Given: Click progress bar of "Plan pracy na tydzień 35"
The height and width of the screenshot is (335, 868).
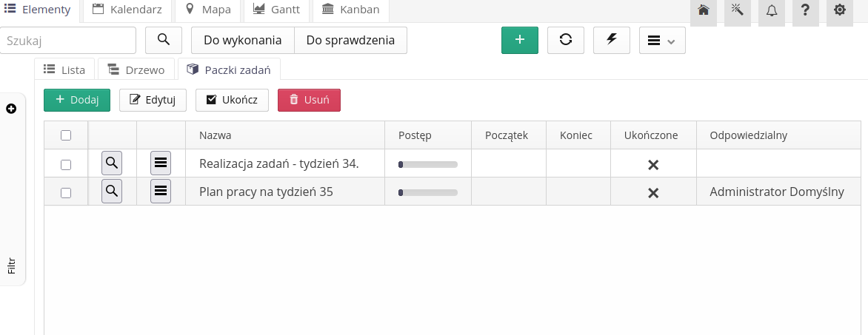Looking at the screenshot, I should pyautogui.click(x=428, y=192).
